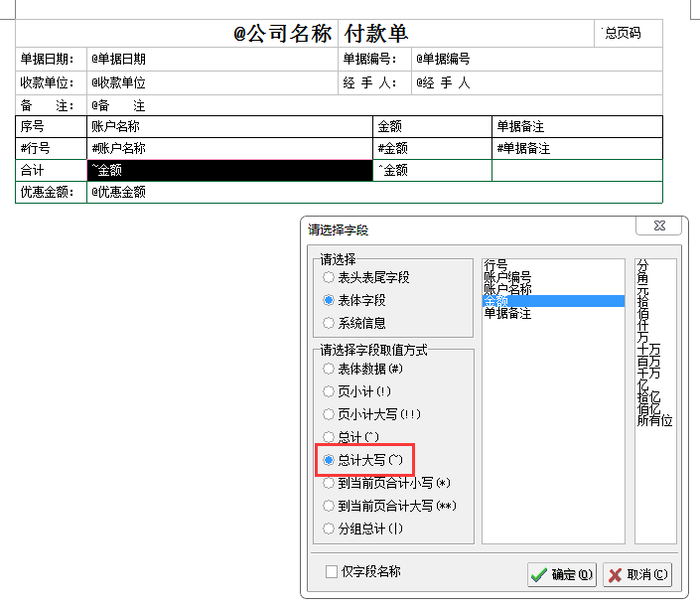700x607 pixels.
Task: Click the #金额 body cell
Action: click(432, 148)
